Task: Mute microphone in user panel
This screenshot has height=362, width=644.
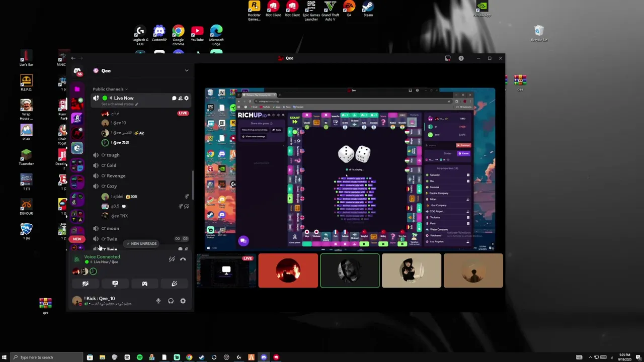Action: tap(158, 301)
